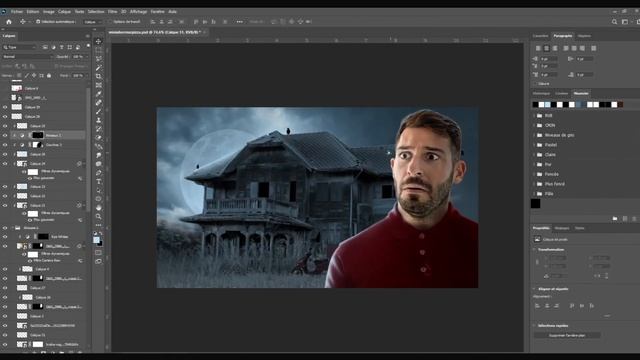640x360 pixels.
Task: Click the Supprimer l'arrière-plan button
Action: [567, 335]
